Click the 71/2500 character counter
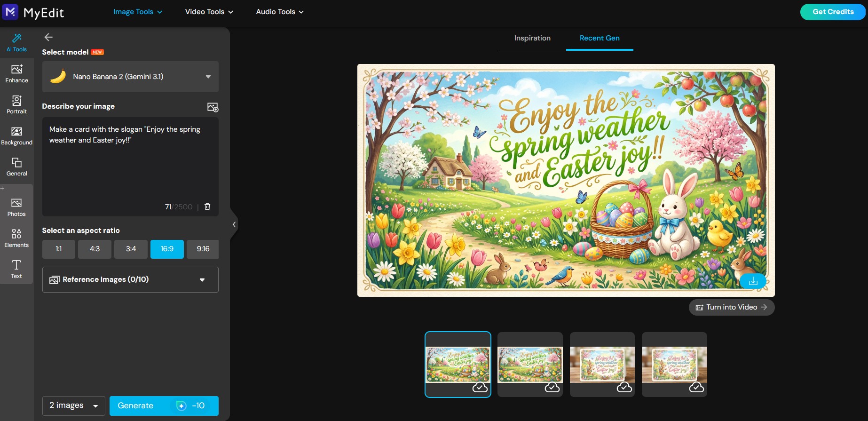This screenshot has width=868, height=421. (x=179, y=207)
